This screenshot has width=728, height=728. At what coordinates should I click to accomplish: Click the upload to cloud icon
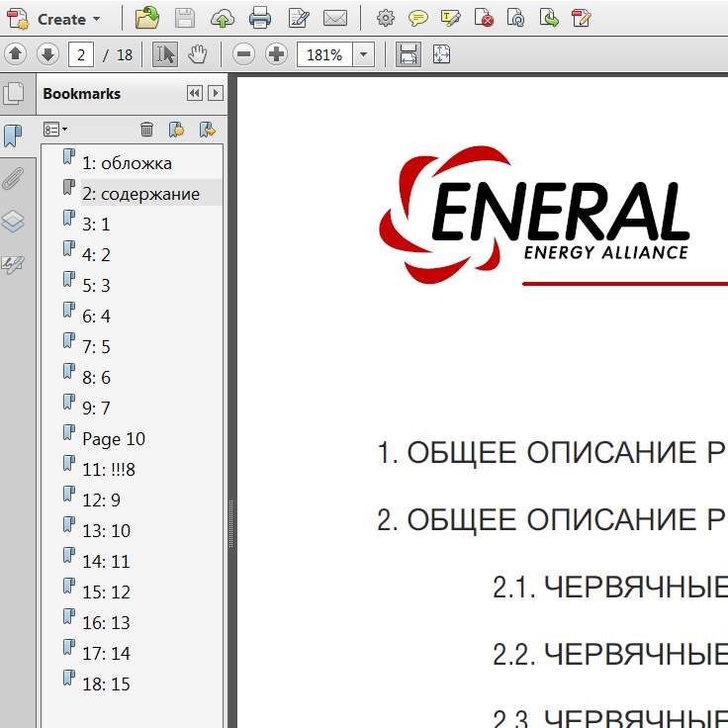tap(223, 19)
